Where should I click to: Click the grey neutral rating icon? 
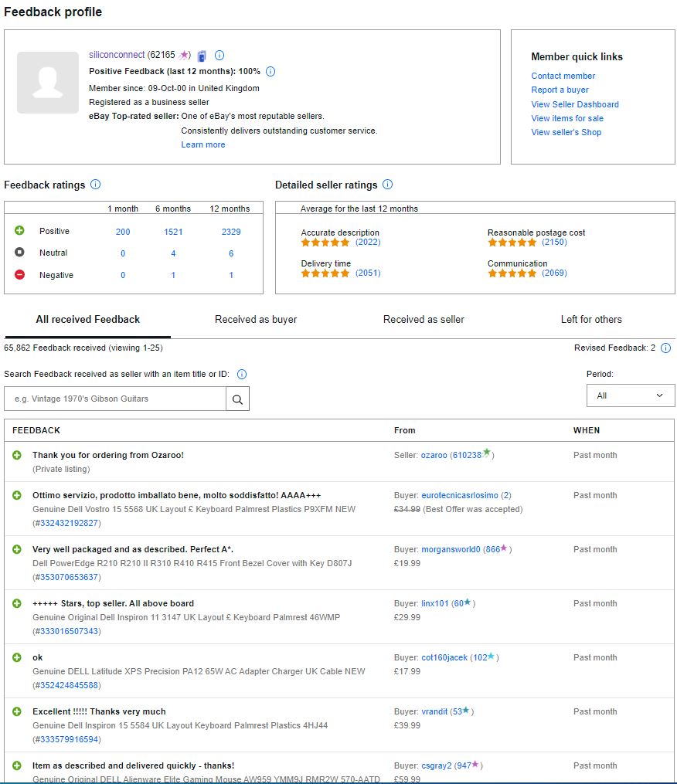(19, 252)
